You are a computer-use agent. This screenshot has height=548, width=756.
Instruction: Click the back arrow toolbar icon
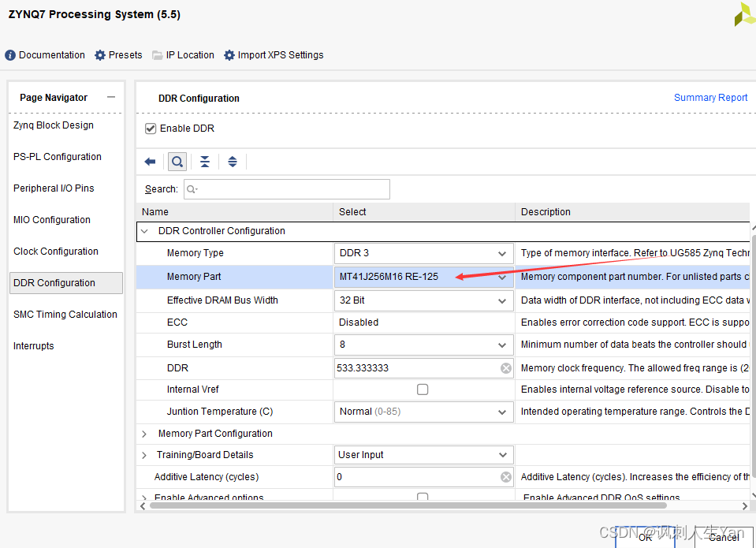(x=150, y=162)
